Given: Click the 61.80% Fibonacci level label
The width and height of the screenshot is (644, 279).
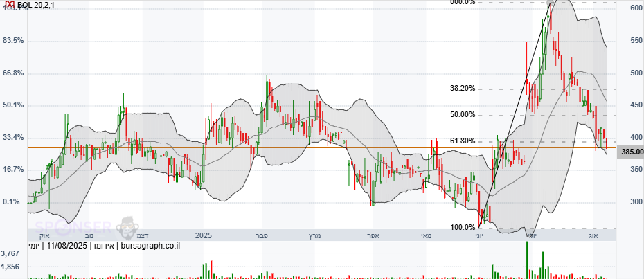Looking at the screenshot, I should click(x=463, y=141).
